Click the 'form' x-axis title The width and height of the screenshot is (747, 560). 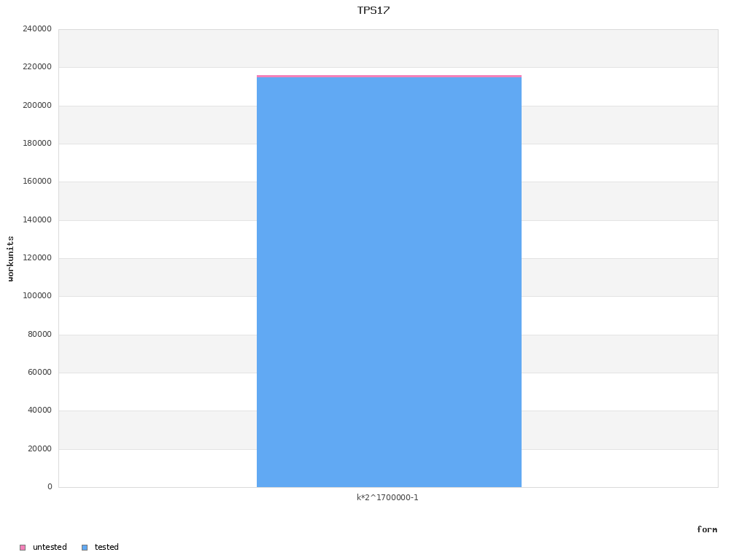pyautogui.click(x=706, y=529)
